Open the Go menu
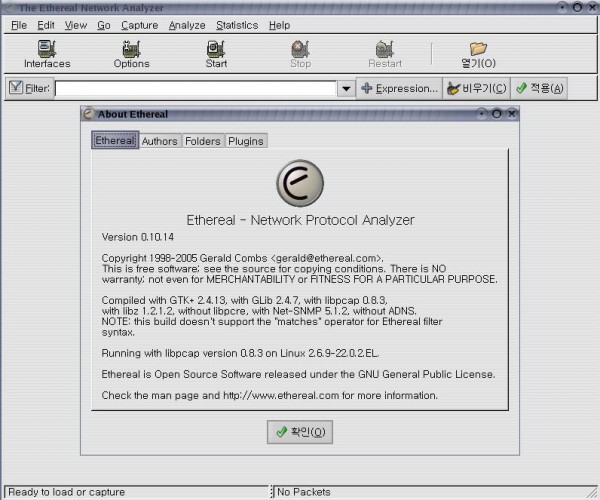The width and height of the screenshot is (600, 500). [x=104, y=25]
